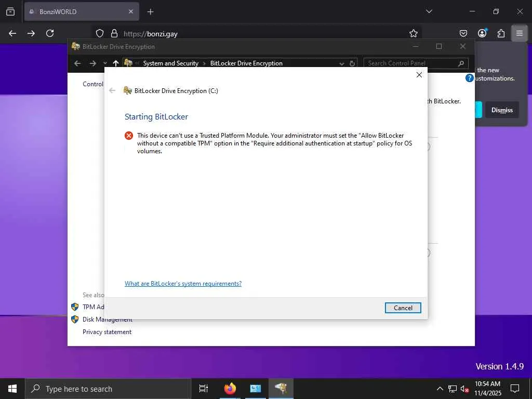Expand Control Panel address history dropdown
This screenshot has width=532, height=399.
(342, 64)
